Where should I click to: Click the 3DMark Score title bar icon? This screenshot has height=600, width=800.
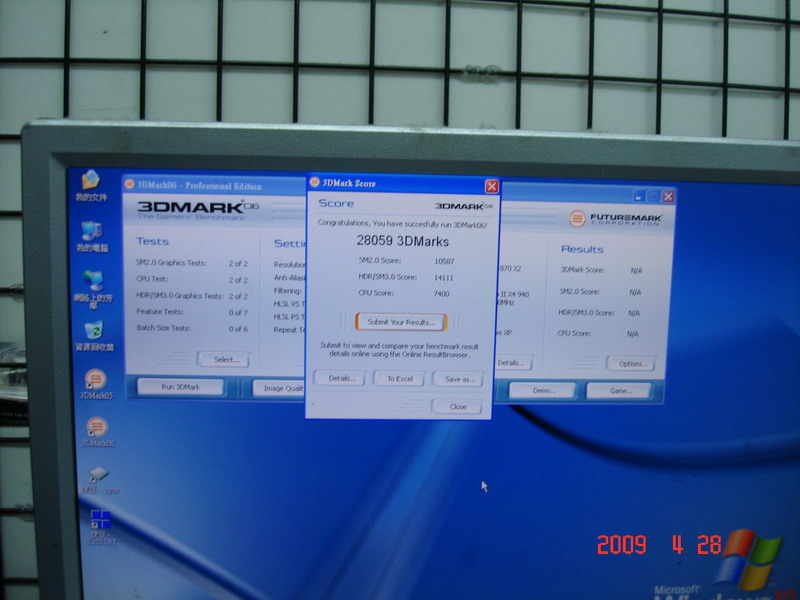click(315, 182)
